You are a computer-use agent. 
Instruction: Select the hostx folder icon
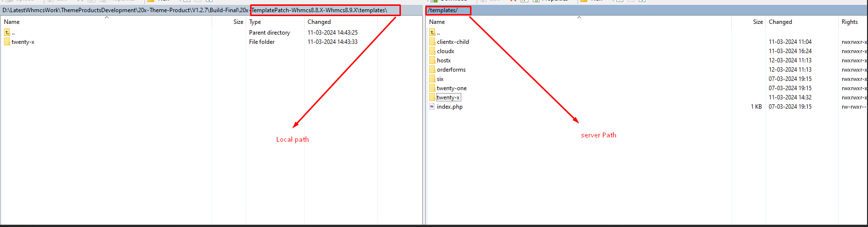[x=432, y=60]
